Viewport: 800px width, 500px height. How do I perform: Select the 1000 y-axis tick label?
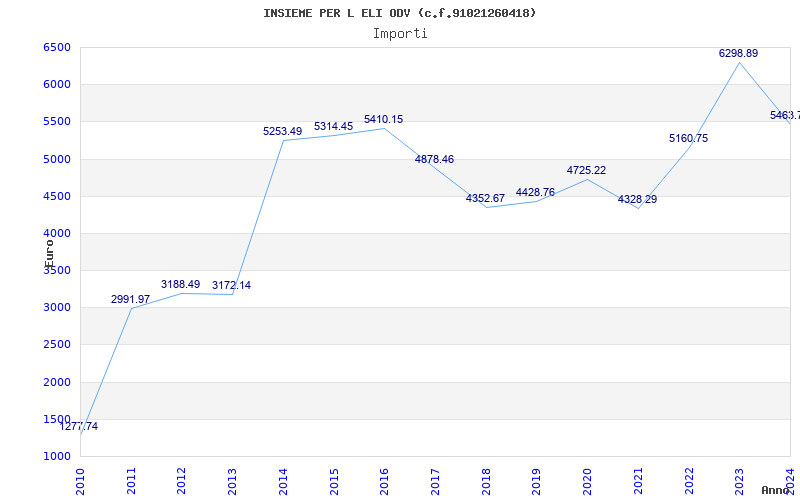[57, 456]
